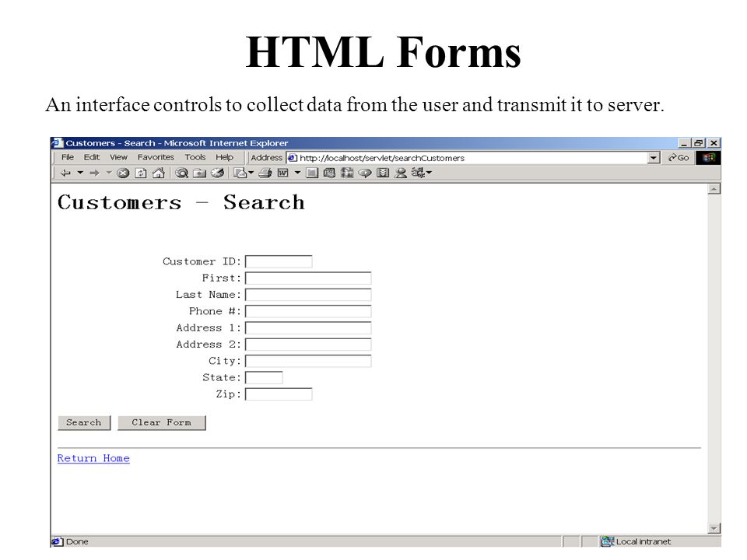The image size is (747, 560).
Task: Open the Edit menu
Action: click(x=92, y=157)
